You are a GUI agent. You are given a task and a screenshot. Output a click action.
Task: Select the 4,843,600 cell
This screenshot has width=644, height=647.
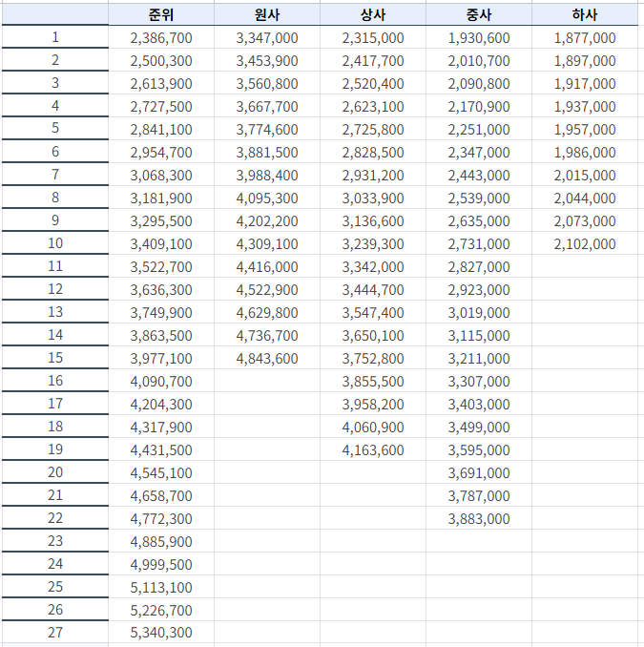pyautogui.click(x=267, y=359)
